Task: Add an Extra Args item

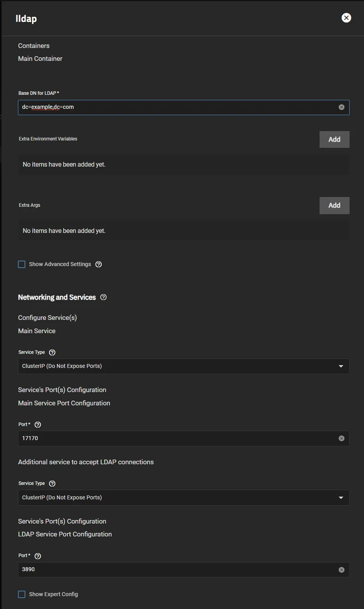Action: click(334, 206)
